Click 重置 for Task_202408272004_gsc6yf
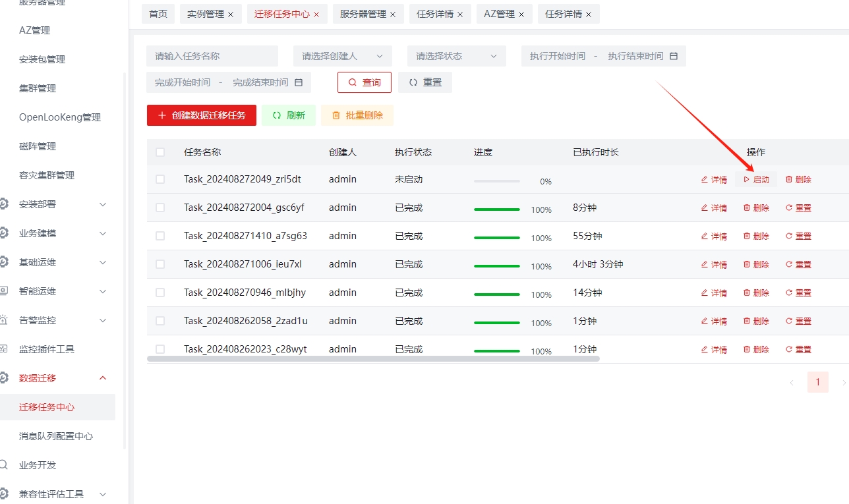 pos(798,208)
